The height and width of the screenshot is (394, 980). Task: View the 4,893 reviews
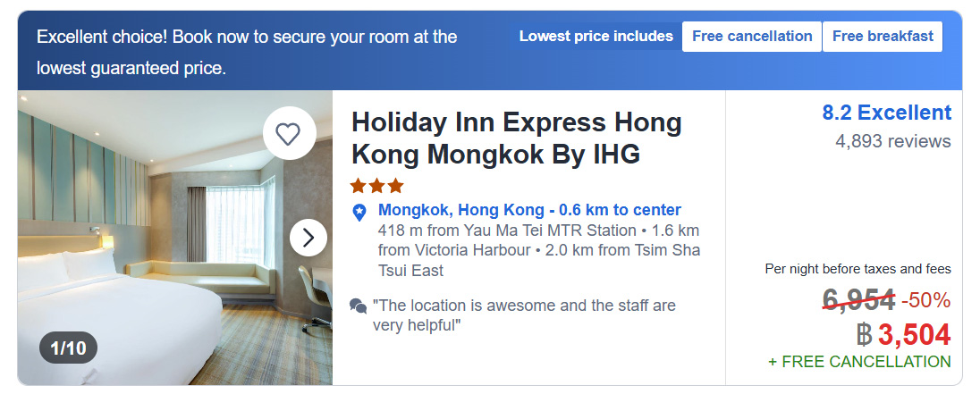[892, 141]
